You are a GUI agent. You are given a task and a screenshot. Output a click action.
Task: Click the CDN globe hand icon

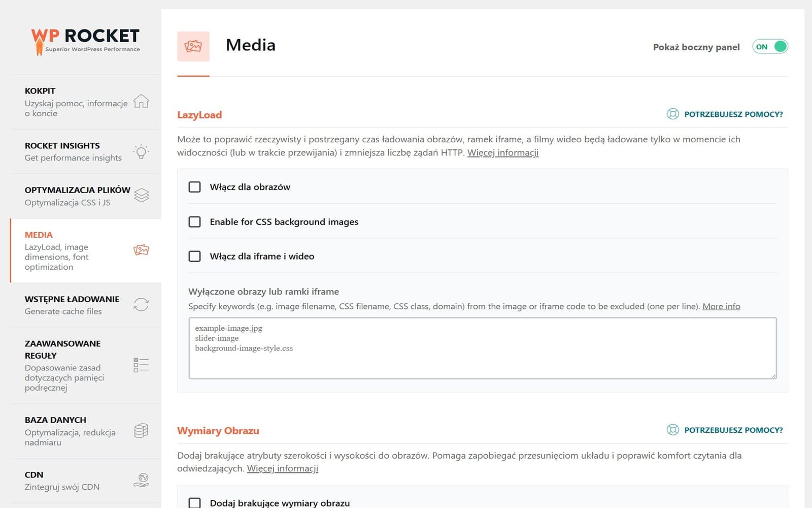[x=141, y=480]
